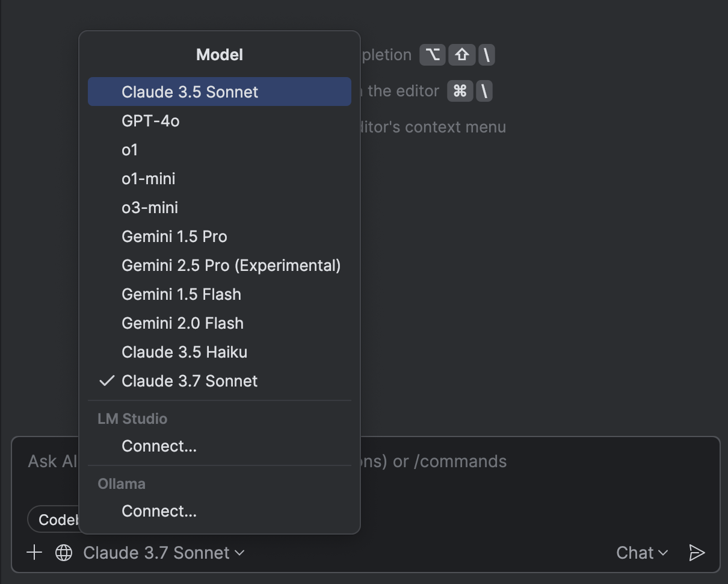Viewport: 728px width, 584px height.
Task: Select Gemini 1.5 Pro
Action: [174, 237]
